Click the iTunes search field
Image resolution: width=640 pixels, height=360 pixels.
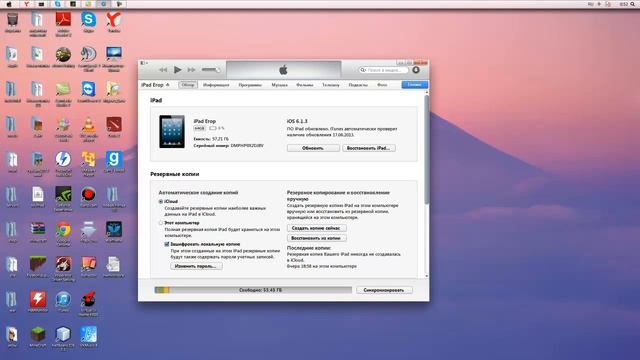pos(384,70)
